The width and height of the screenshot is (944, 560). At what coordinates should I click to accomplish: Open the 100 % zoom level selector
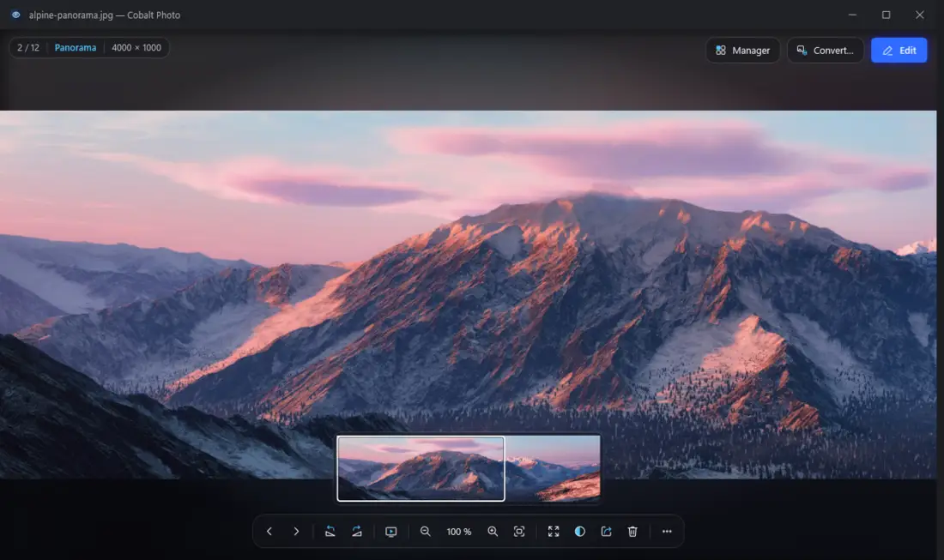[x=459, y=532]
